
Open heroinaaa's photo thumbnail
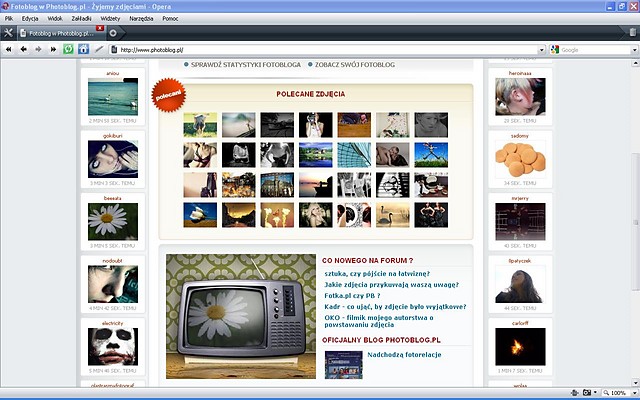(x=520, y=97)
